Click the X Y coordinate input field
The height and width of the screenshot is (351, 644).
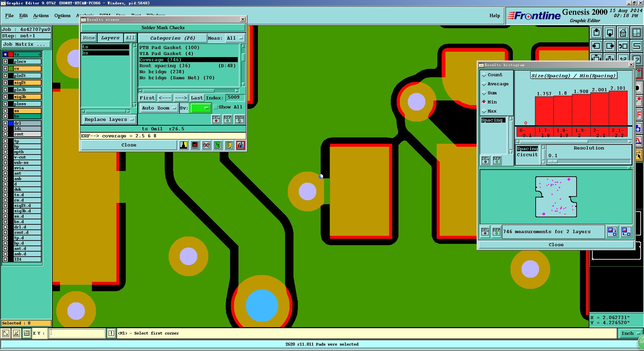77,333
